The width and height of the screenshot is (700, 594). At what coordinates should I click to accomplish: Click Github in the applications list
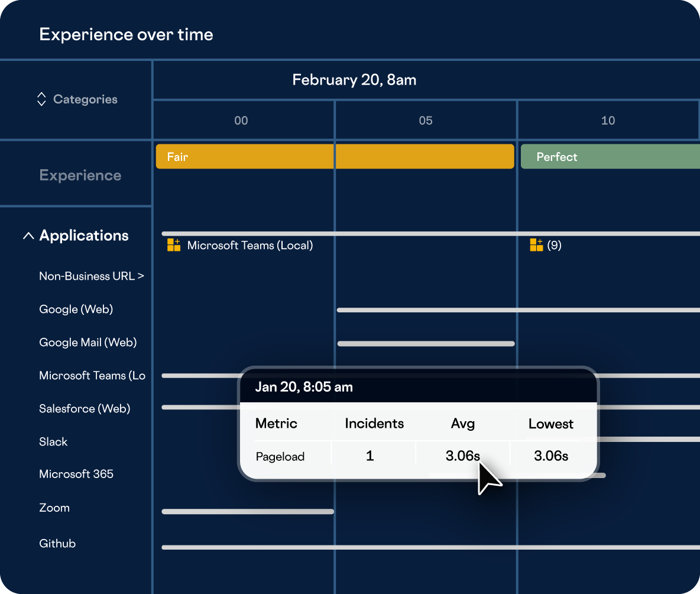(x=57, y=544)
